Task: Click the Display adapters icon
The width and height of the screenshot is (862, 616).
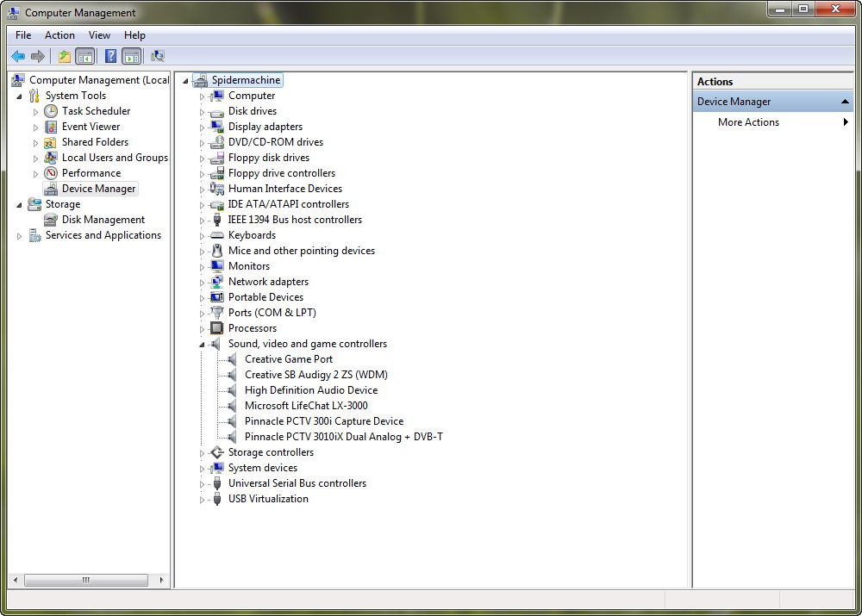Action: (x=217, y=127)
